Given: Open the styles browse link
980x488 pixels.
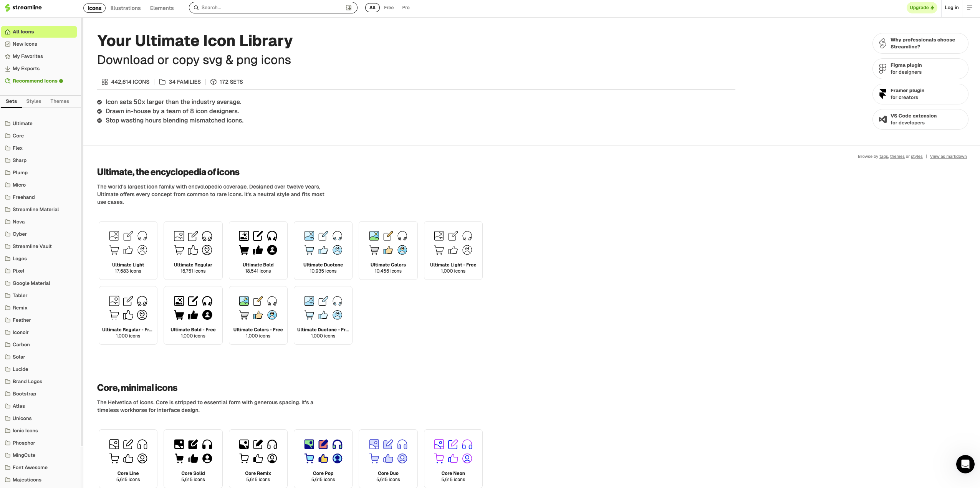Looking at the screenshot, I should (917, 157).
